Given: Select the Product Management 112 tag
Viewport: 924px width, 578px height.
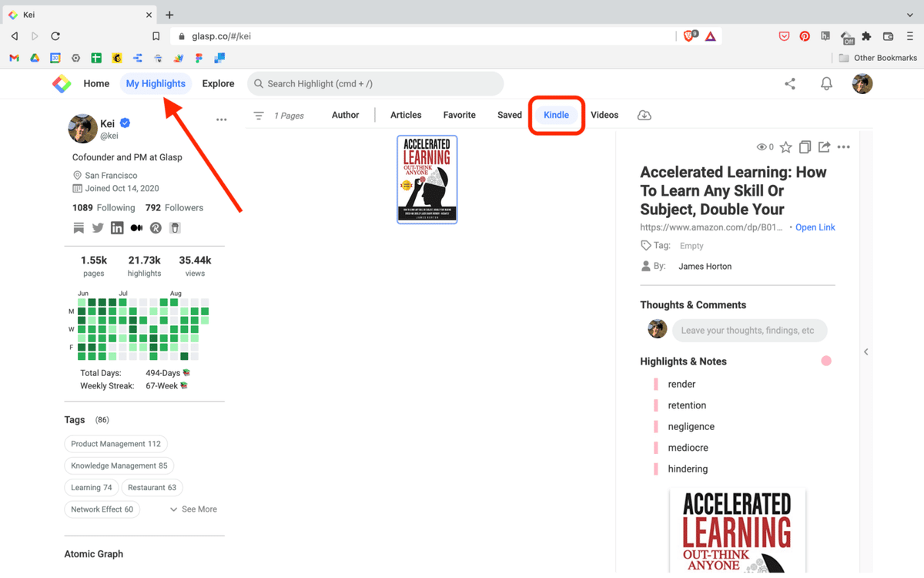Looking at the screenshot, I should 116,444.
